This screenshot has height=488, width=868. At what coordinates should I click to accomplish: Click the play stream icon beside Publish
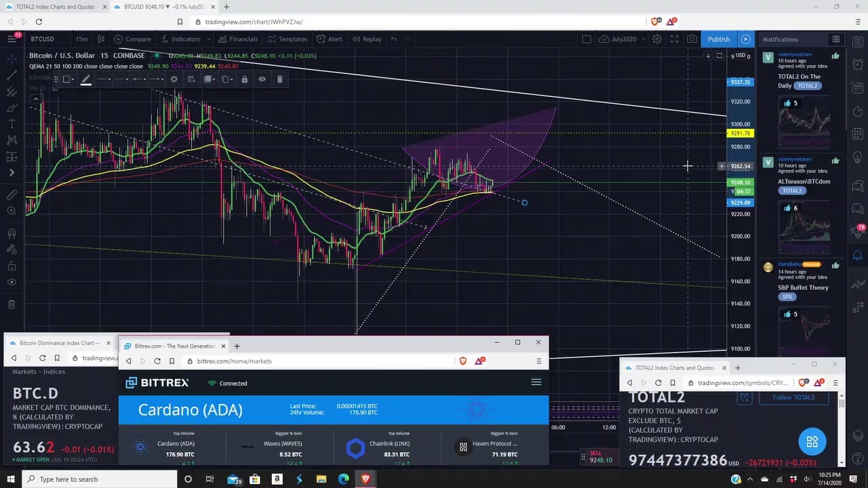coord(745,39)
